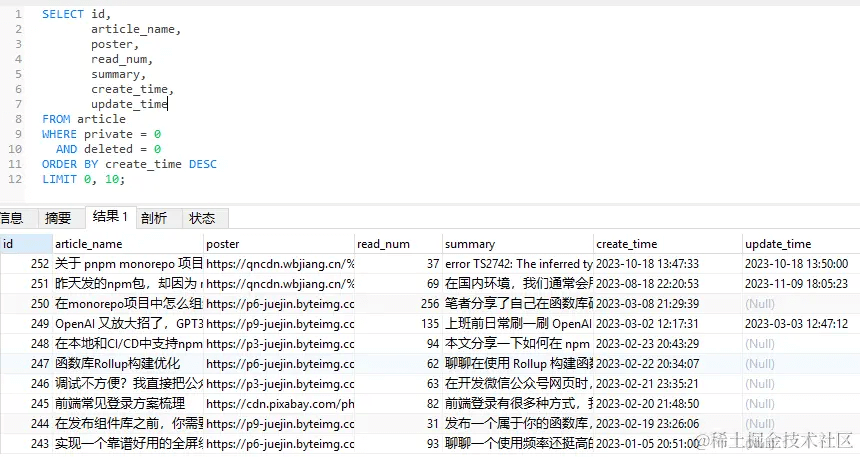Select article name OpenAI 又放大招了

click(x=128, y=324)
